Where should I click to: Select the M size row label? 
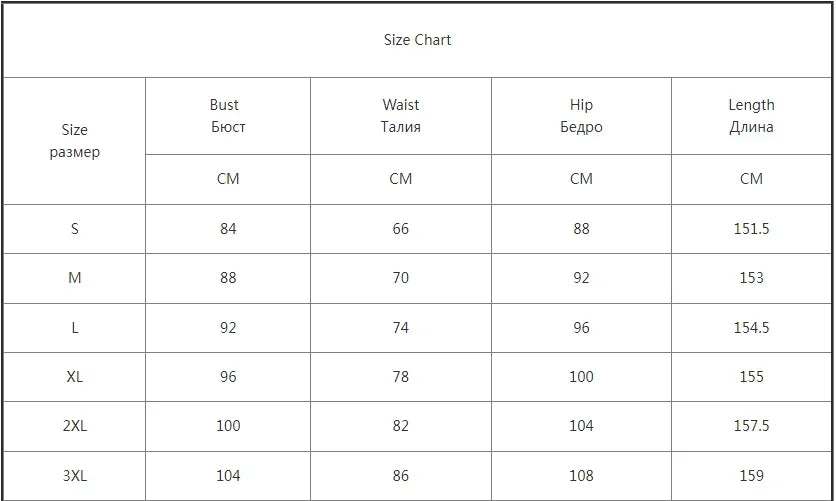75,278
